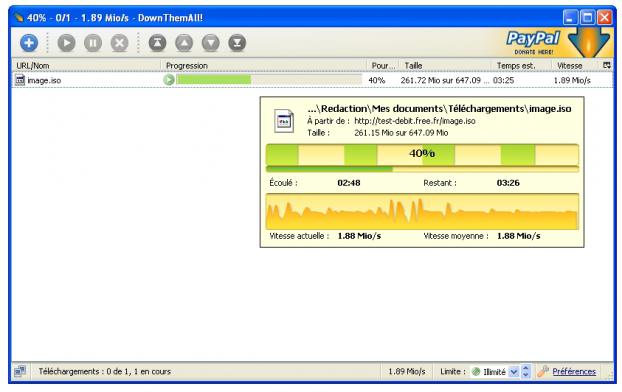Viewport: 622px width, 392px height.
Task: Move download down one position
Action: point(211,42)
